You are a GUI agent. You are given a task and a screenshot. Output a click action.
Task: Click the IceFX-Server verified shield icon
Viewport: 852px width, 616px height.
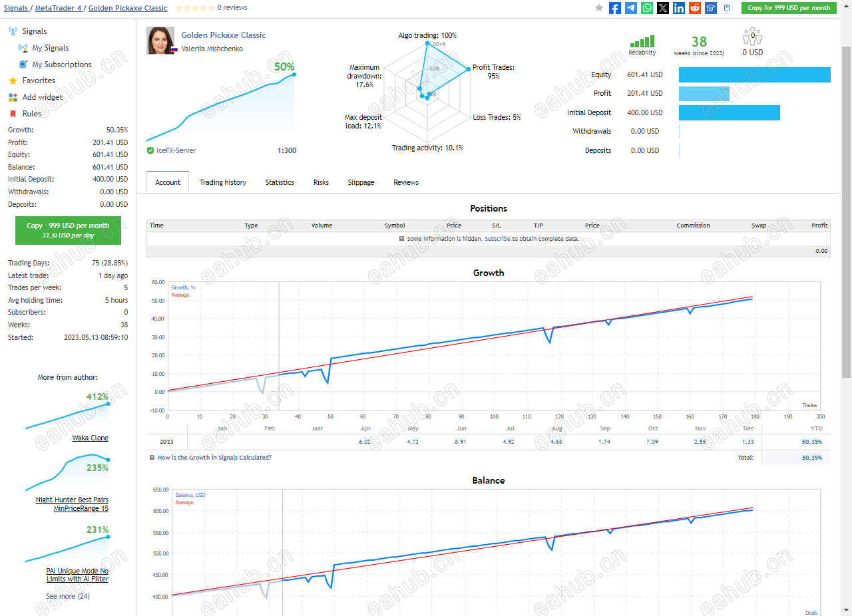tap(150, 150)
